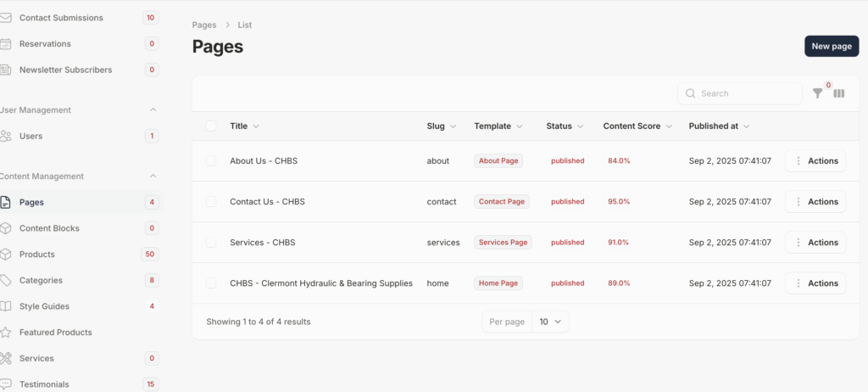Click the Featured Products star icon
This screenshot has width=868, height=392.
coord(6,333)
